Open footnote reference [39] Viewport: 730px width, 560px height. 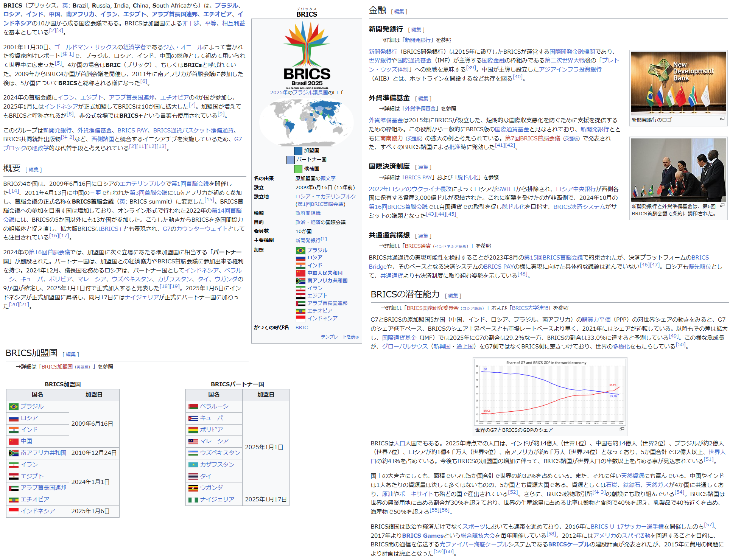(471, 68)
